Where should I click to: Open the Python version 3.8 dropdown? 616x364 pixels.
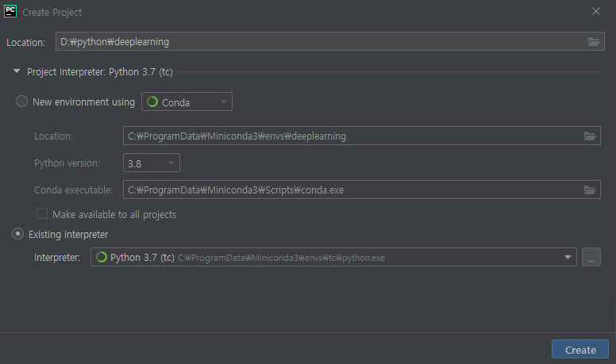point(152,163)
